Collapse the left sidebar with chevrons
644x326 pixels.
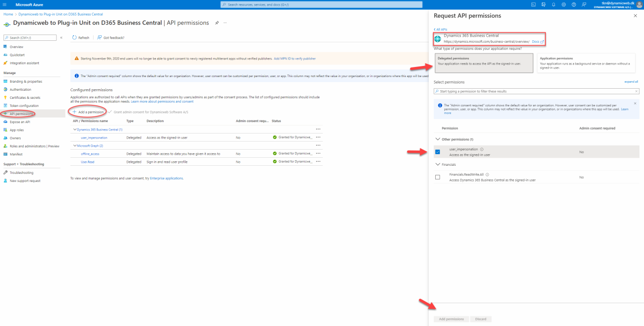click(x=61, y=38)
